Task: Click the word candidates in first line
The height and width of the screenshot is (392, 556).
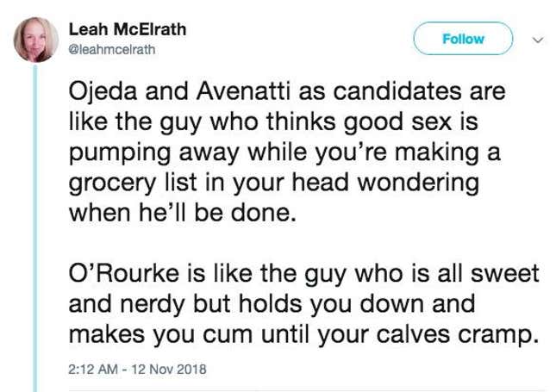Action: (388, 91)
